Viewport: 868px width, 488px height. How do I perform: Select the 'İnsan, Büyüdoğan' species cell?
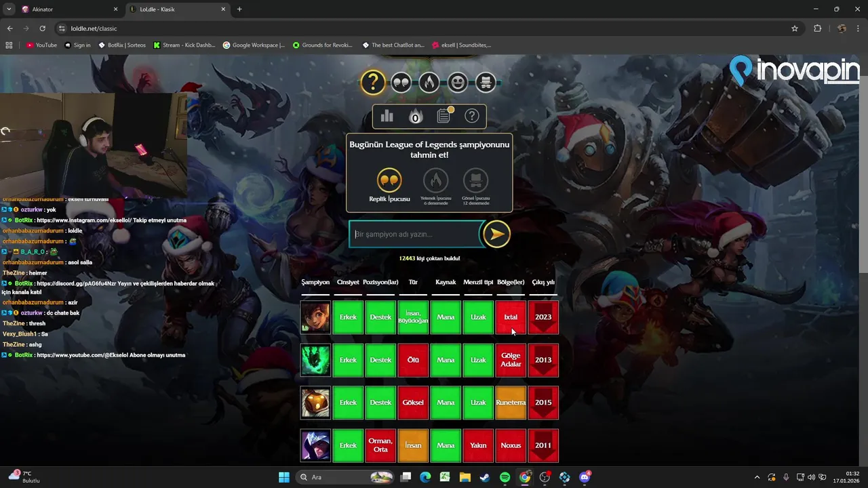[413, 317]
